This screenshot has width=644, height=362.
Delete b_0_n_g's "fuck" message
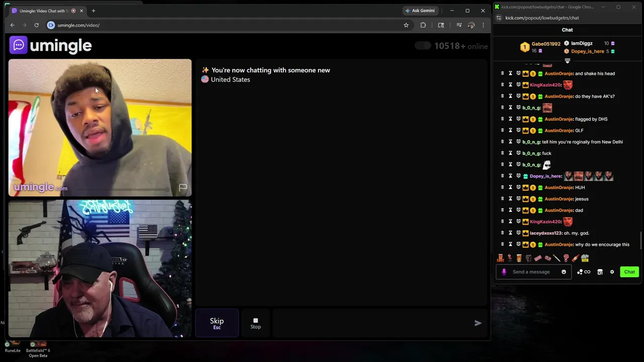tap(502, 153)
